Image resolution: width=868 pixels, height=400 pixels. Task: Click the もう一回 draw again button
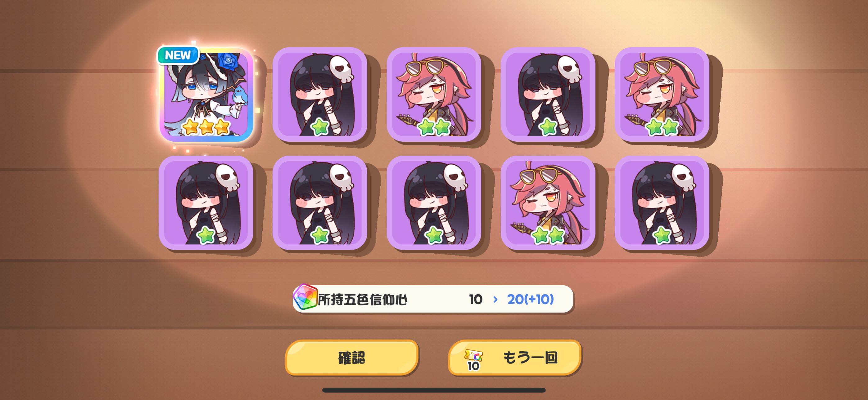pyautogui.click(x=514, y=358)
